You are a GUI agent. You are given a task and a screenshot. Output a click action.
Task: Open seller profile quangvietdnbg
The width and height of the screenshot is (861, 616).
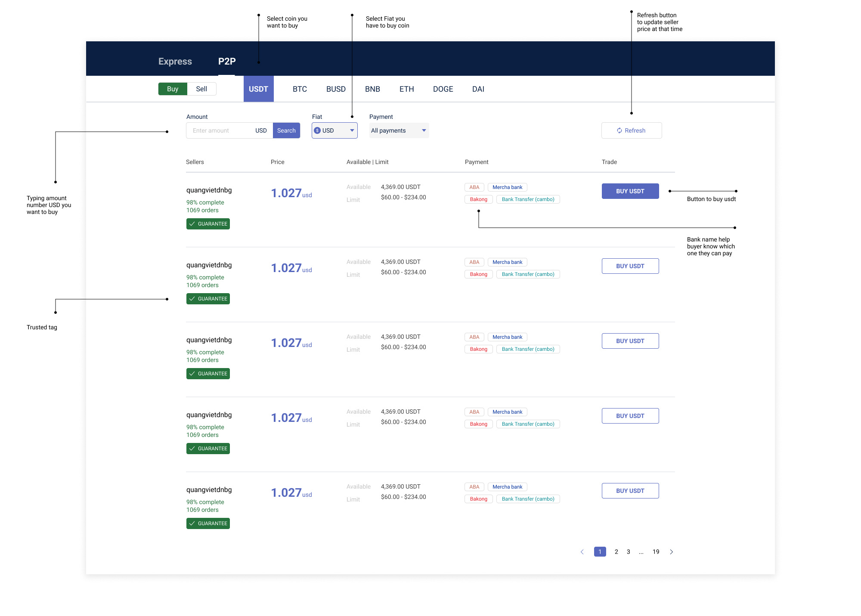tap(208, 190)
